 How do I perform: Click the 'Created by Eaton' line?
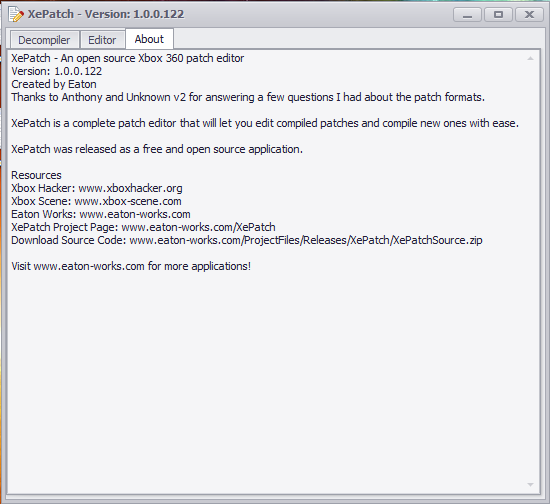(54, 84)
